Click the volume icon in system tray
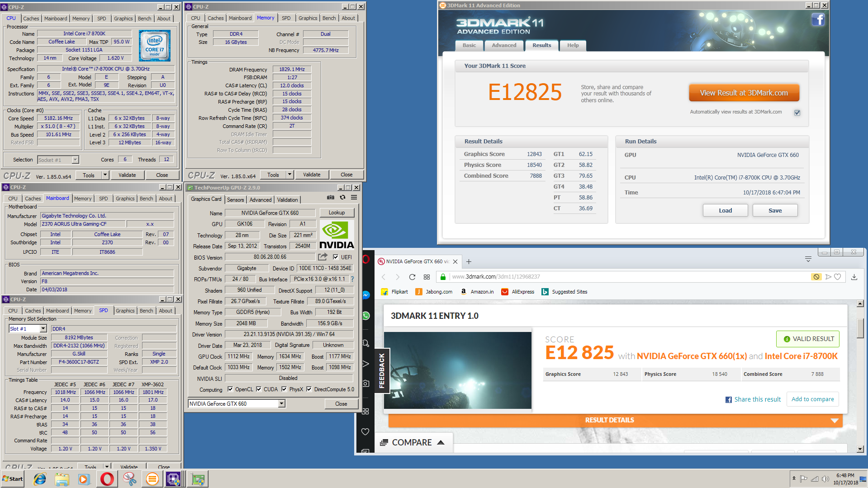Viewport: 868px width, 488px height. (x=825, y=479)
